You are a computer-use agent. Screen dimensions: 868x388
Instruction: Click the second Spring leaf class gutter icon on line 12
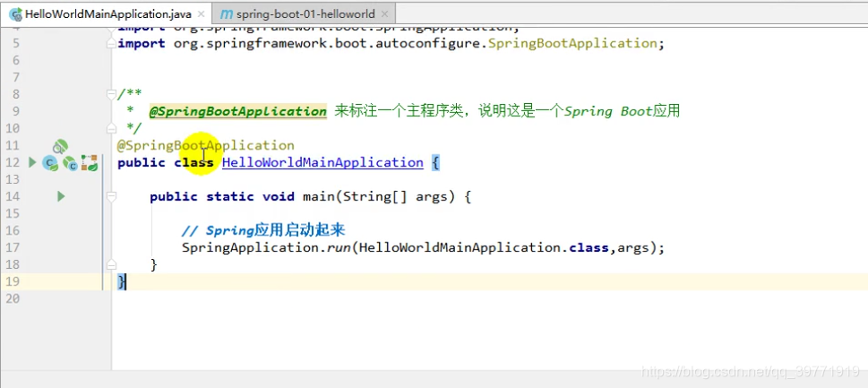coord(70,163)
